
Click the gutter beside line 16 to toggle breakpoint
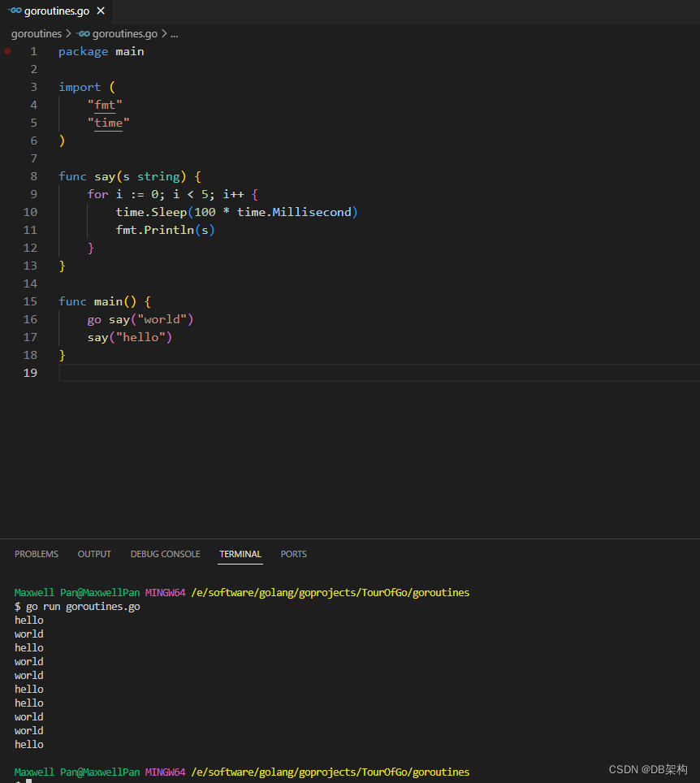pos(11,319)
